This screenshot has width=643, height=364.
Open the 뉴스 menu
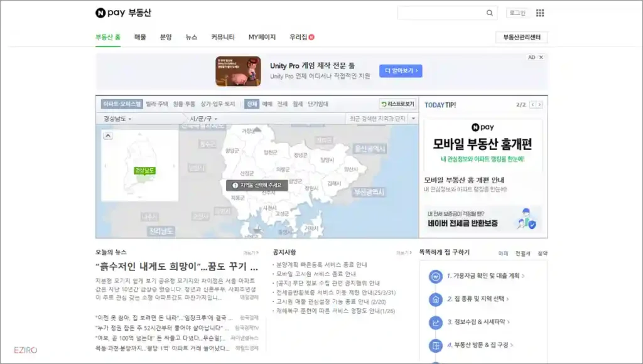click(192, 37)
